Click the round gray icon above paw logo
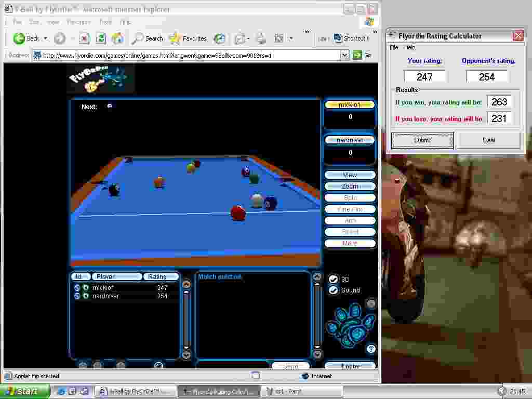 (x=371, y=303)
